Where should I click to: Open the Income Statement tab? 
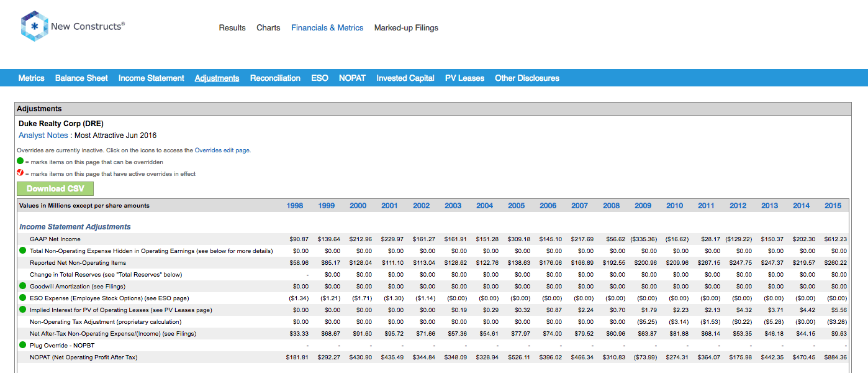tap(151, 78)
